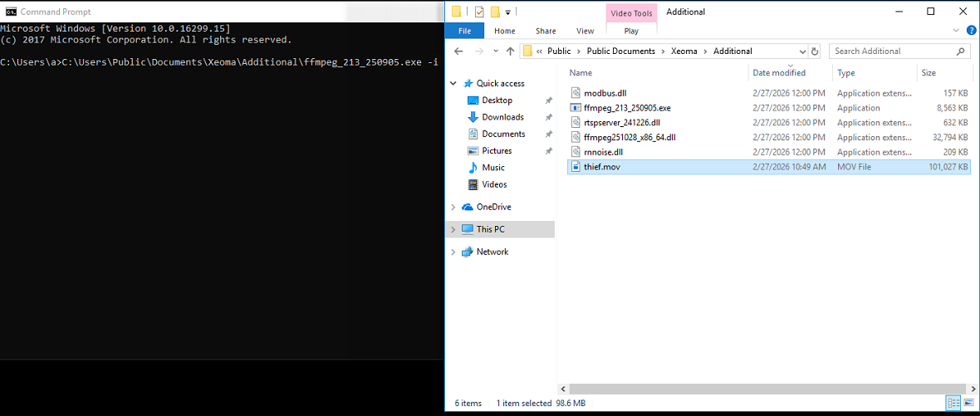Click the pin icon beside Documents

pyautogui.click(x=549, y=134)
